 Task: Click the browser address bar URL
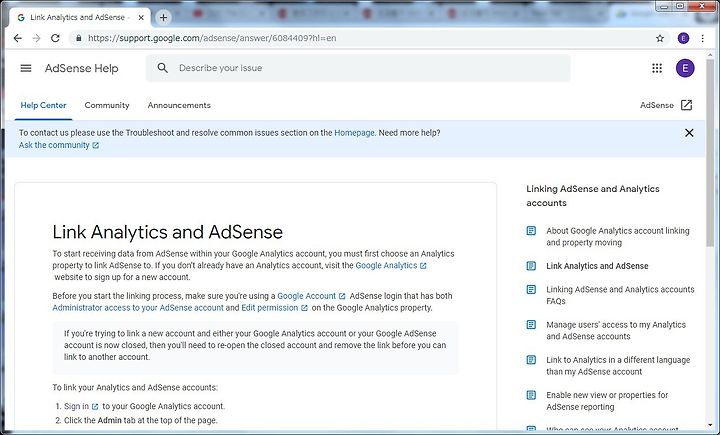[x=212, y=38]
